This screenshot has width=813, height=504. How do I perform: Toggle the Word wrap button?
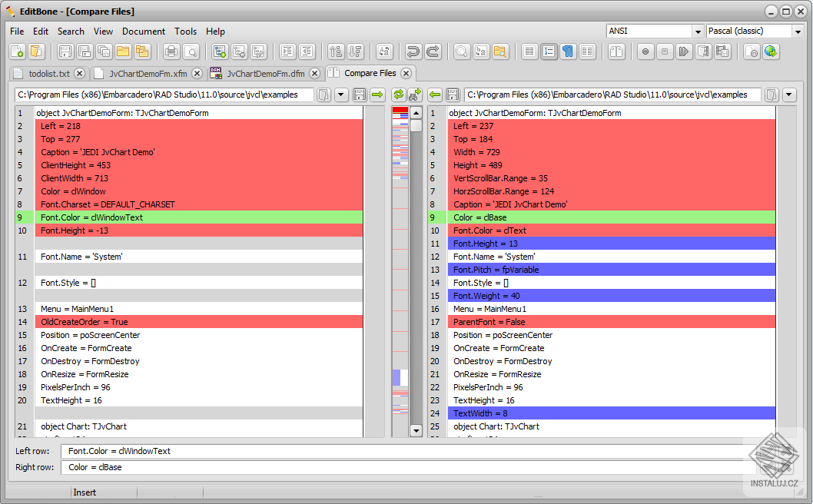coord(529,51)
